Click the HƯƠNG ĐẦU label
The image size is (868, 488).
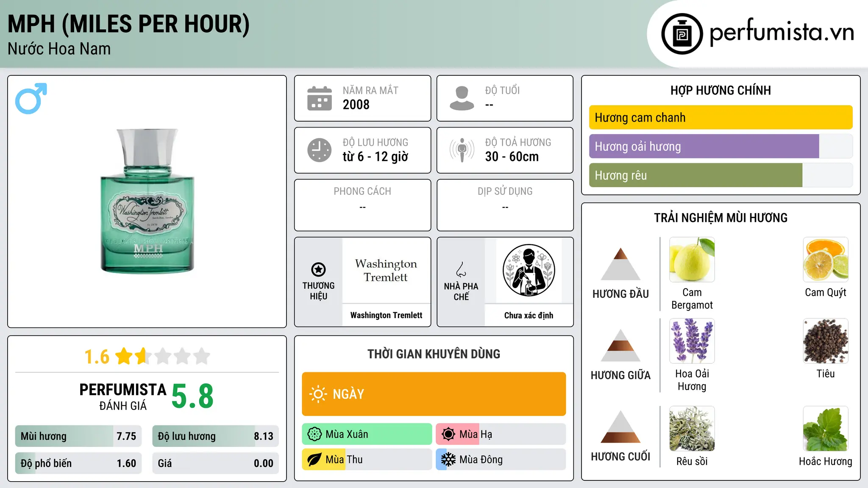tap(620, 294)
